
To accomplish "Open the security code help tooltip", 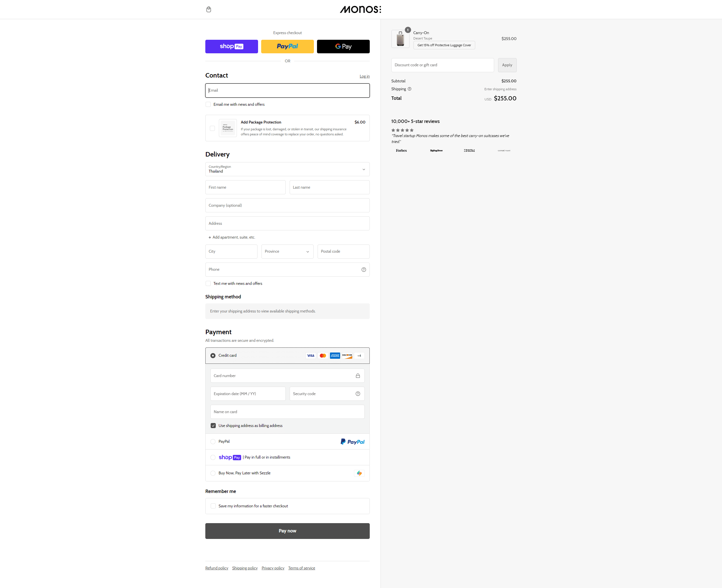I will pos(358,394).
